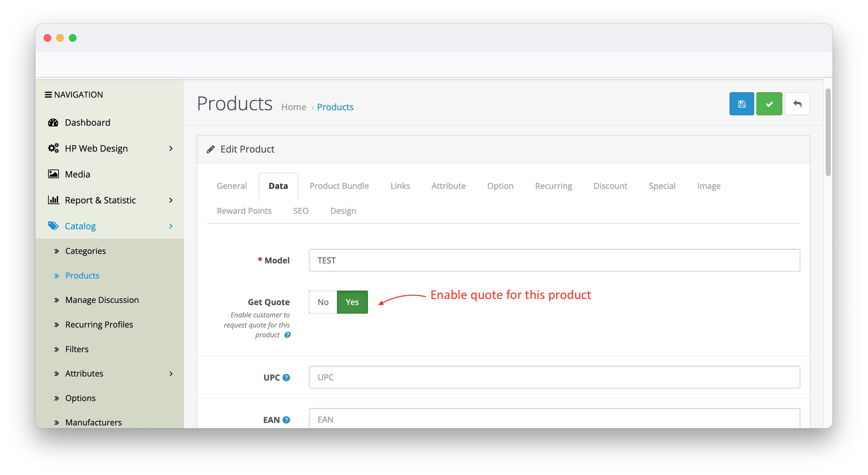Disable Get Quote by selecting No
The image size is (868, 475).
(322, 302)
